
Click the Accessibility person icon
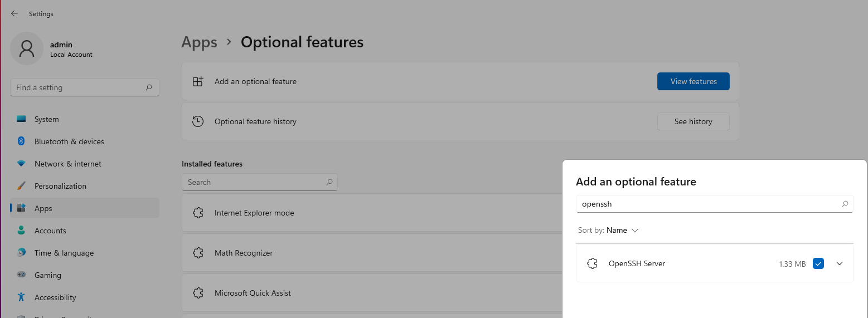(x=21, y=297)
